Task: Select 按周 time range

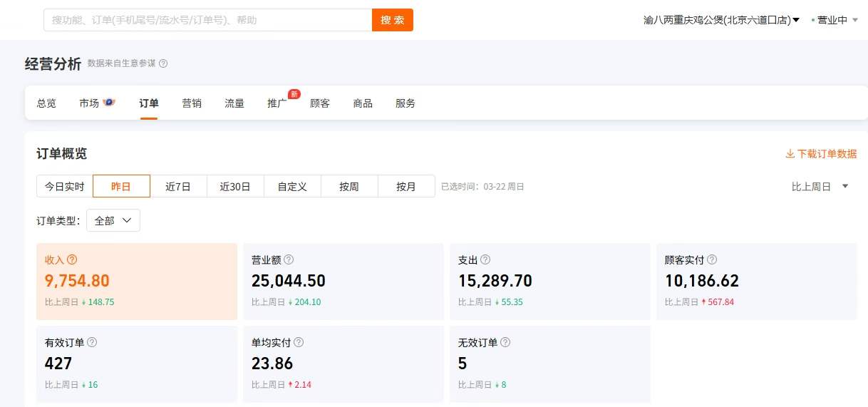Action: (349, 186)
